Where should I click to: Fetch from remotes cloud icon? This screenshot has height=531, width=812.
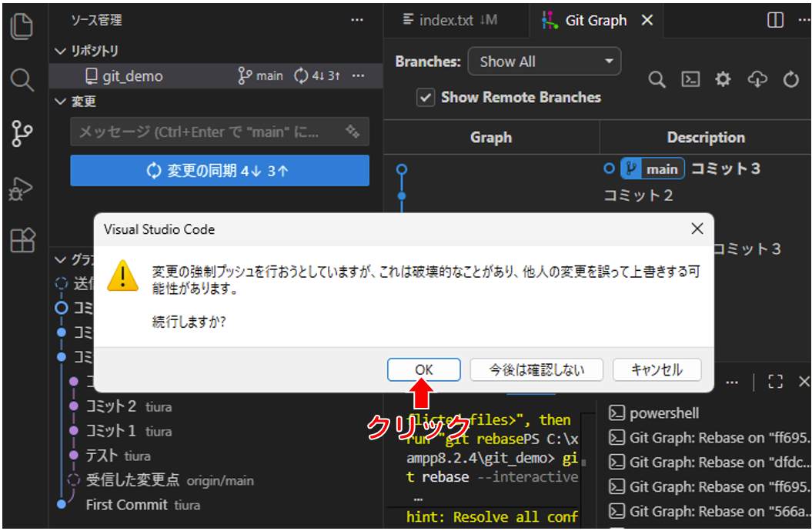(757, 80)
